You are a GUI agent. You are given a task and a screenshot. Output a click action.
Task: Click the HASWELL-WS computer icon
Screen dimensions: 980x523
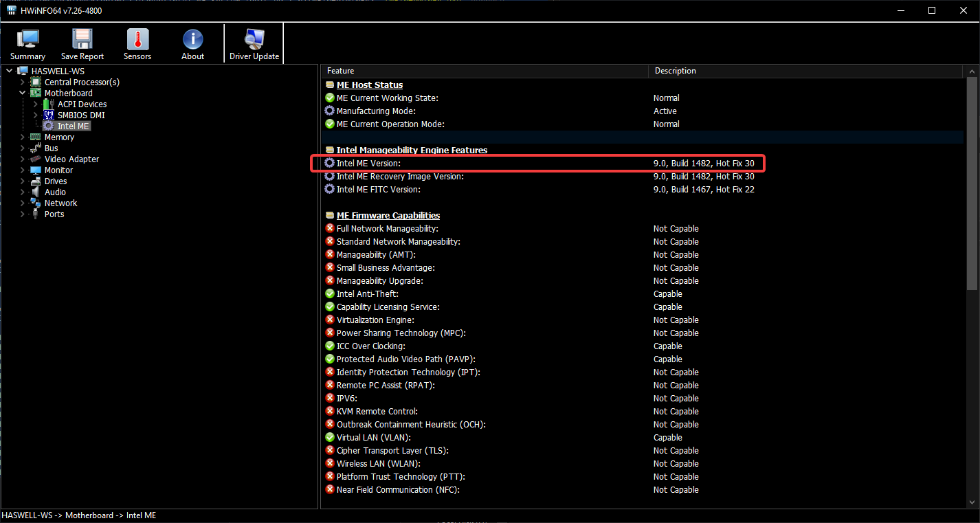(23, 71)
